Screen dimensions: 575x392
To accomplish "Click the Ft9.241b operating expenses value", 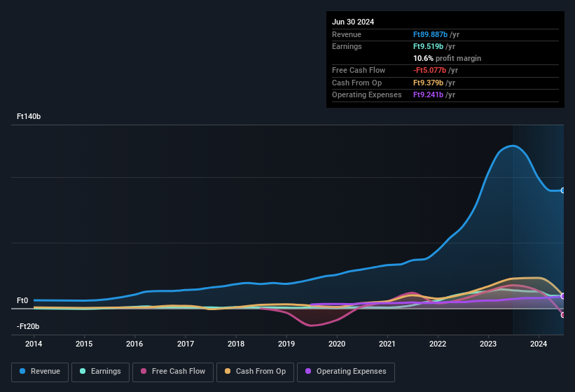I will click(428, 94).
